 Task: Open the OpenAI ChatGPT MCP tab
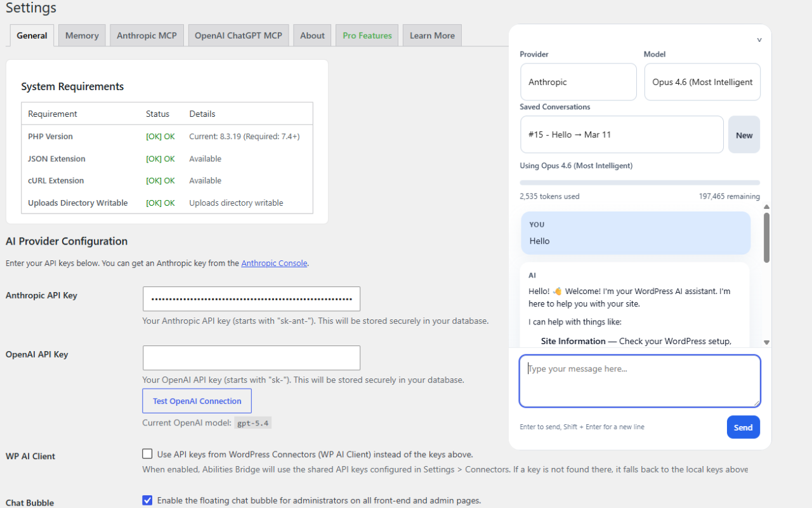click(239, 36)
